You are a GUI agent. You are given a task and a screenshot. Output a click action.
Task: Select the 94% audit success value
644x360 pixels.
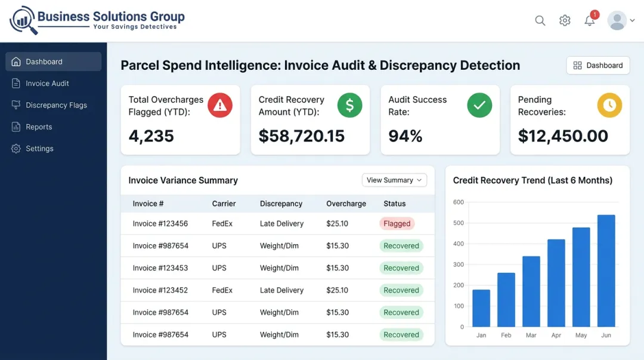405,136
